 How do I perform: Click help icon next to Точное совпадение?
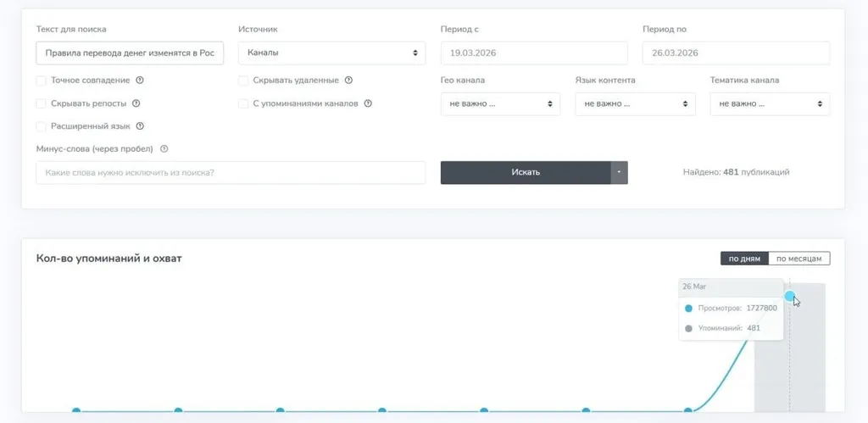(x=140, y=81)
